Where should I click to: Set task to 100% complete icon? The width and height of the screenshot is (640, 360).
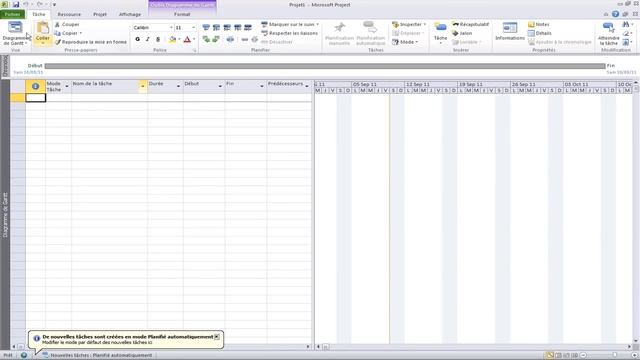[x=248, y=27]
